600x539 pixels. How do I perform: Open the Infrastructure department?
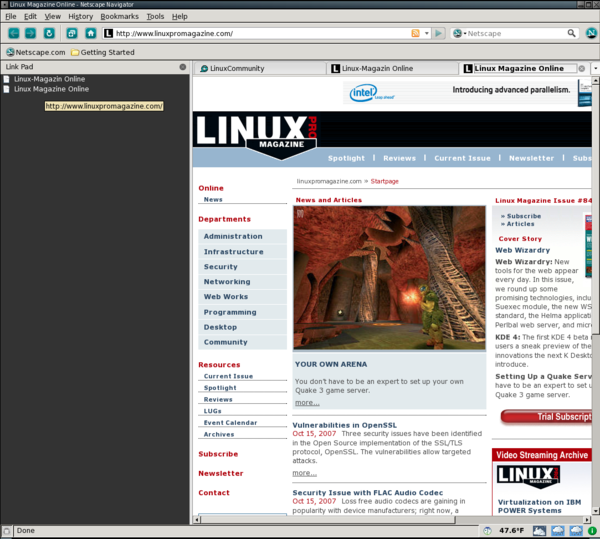click(x=243, y=252)
